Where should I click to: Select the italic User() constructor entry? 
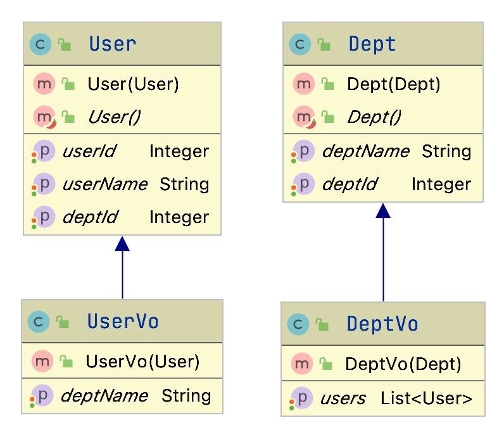pyautogui.click(x=114, y=117)
